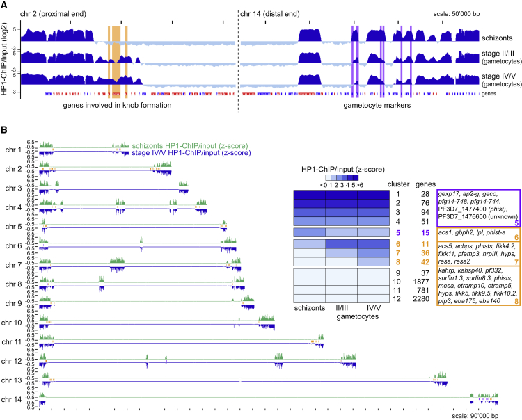Select the 'chr 1' row label

pyautogui.click(x=13, y=150)
